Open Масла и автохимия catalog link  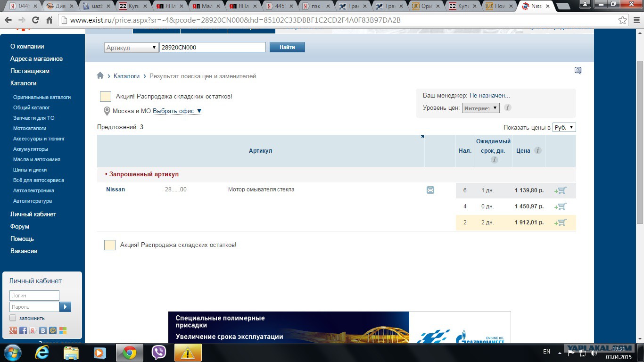pyautogui.click(x=37, y=159)
